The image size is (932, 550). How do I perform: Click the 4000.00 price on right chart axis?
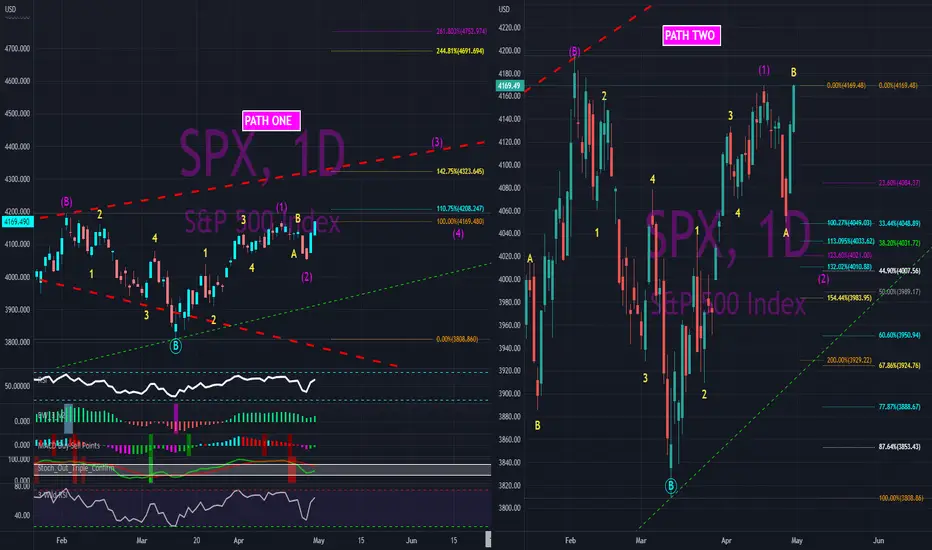click(509, 279)
